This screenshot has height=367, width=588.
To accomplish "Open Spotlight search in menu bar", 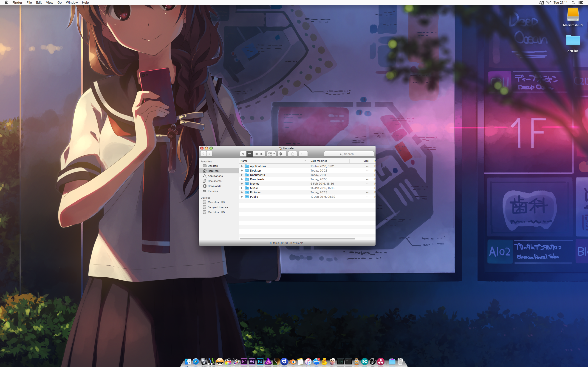I will point(573,3).
